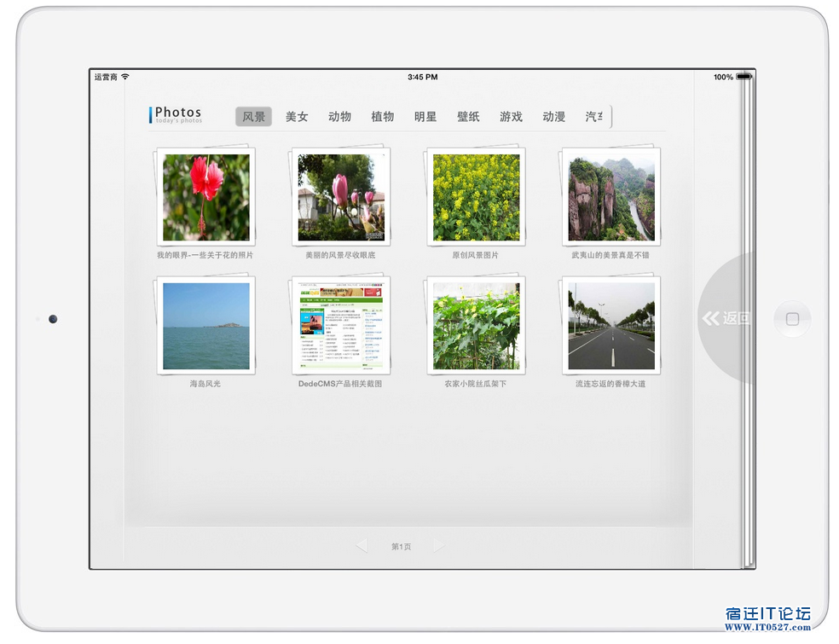Viewport: 839px width, 644px height.
Task: Click caption 我的眼界-一些关于花的照片
Action: [x=205, y=255]
